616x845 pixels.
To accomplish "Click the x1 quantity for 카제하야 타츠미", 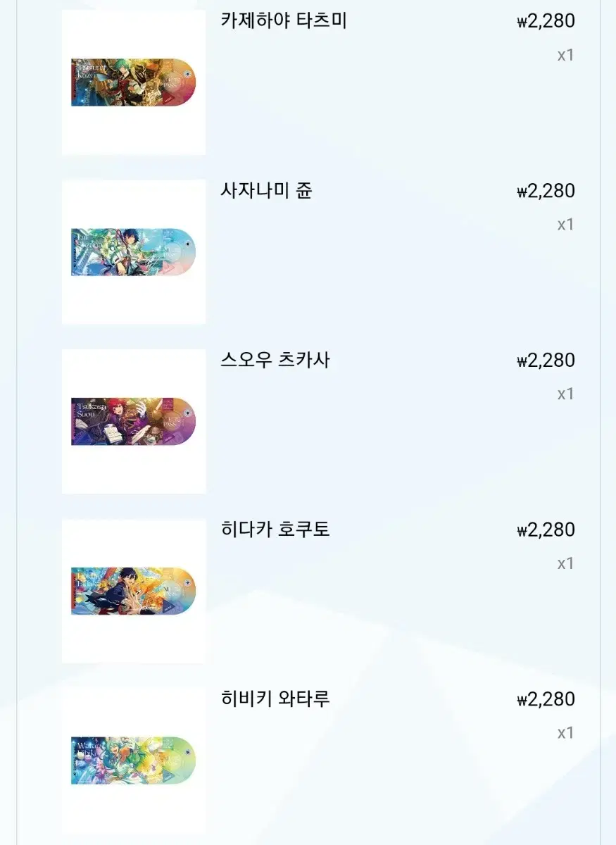I will (565, 55).
